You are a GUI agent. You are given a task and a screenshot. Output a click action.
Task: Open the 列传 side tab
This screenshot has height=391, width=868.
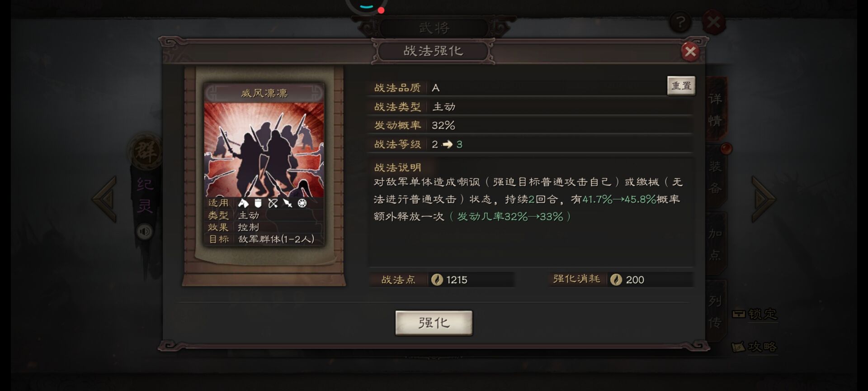(x=715, y=311)
